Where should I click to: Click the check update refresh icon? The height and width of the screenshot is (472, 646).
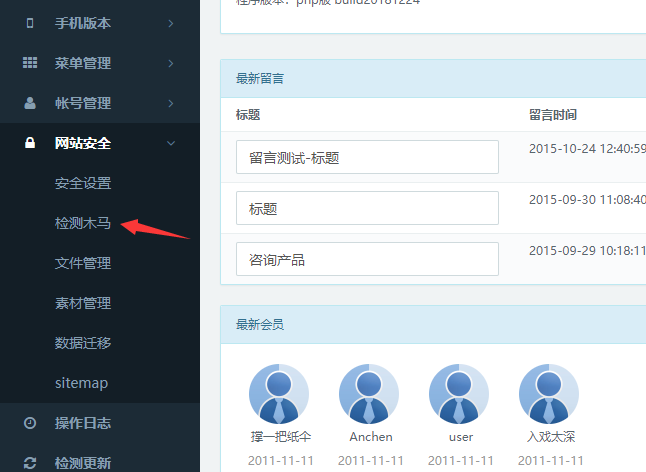[x=30, y=463]
